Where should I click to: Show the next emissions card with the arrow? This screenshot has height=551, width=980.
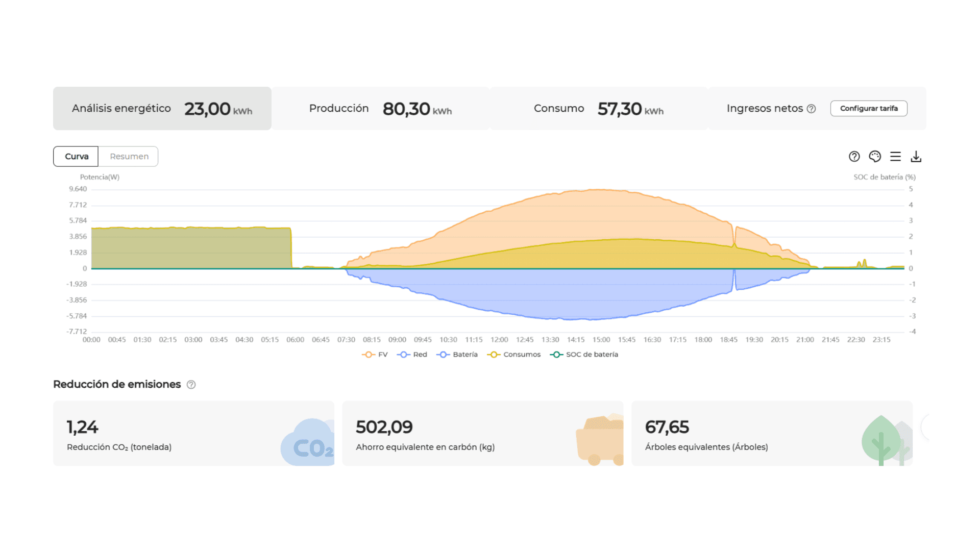point(925,428)
